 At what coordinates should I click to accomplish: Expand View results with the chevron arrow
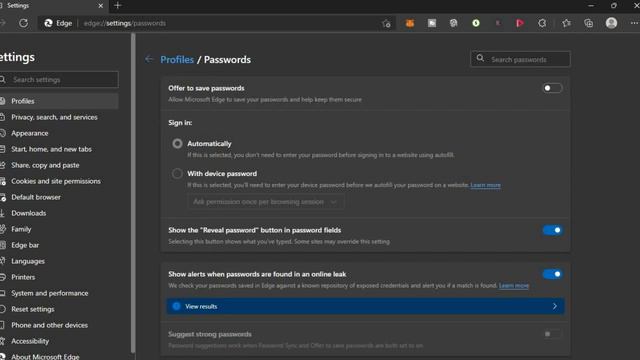(555, 306)
